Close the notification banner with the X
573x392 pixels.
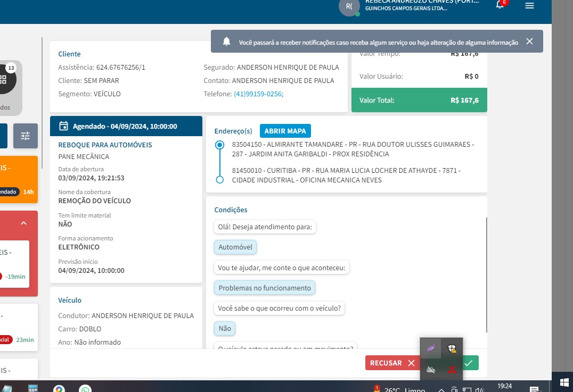click(x=529, y=41)
